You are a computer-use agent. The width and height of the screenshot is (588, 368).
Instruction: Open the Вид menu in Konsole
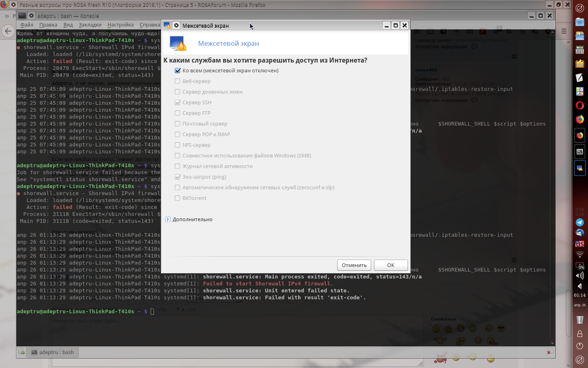point(68,25)
